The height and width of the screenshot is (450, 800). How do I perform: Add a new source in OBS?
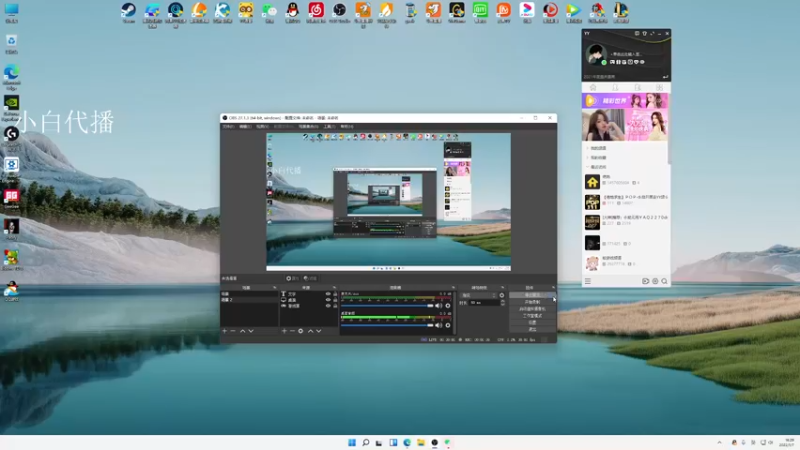(284, 331)
